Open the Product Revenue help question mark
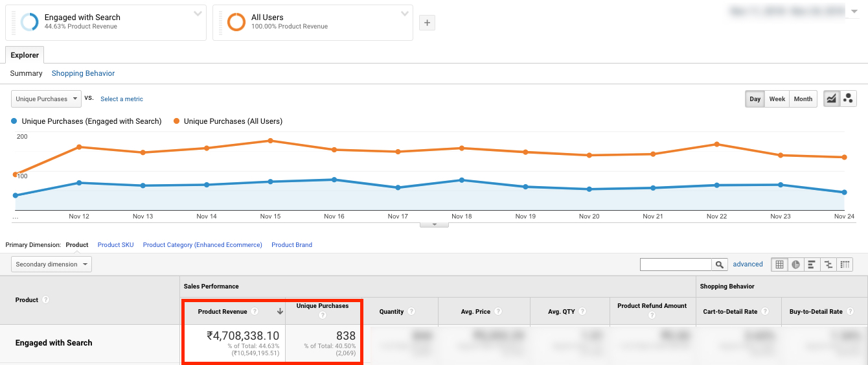868x365 pixels. tap(255, 312)
